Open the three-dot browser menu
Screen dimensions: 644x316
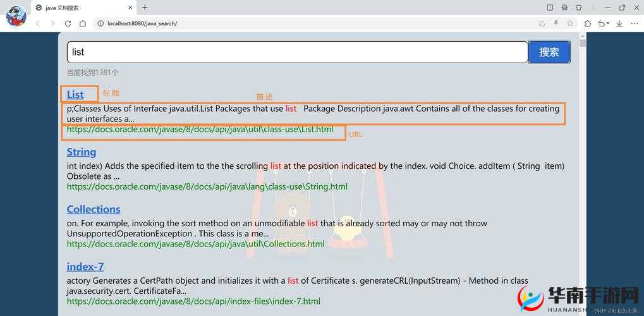pyautogui.click(x=633, y=23)
